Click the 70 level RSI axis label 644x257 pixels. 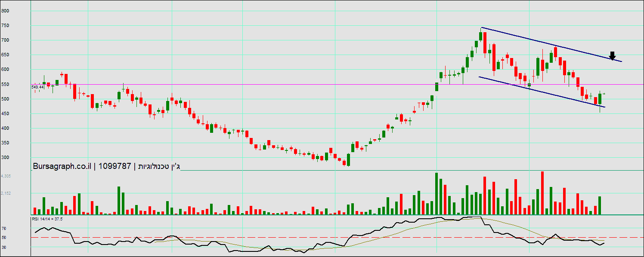pos(4,229)
